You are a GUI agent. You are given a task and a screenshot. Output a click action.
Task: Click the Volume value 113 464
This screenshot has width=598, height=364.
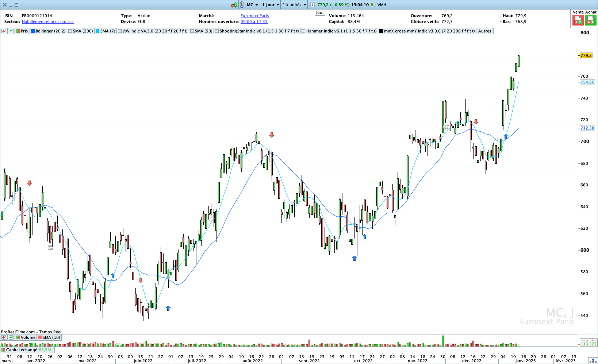[x=356, y=16]
